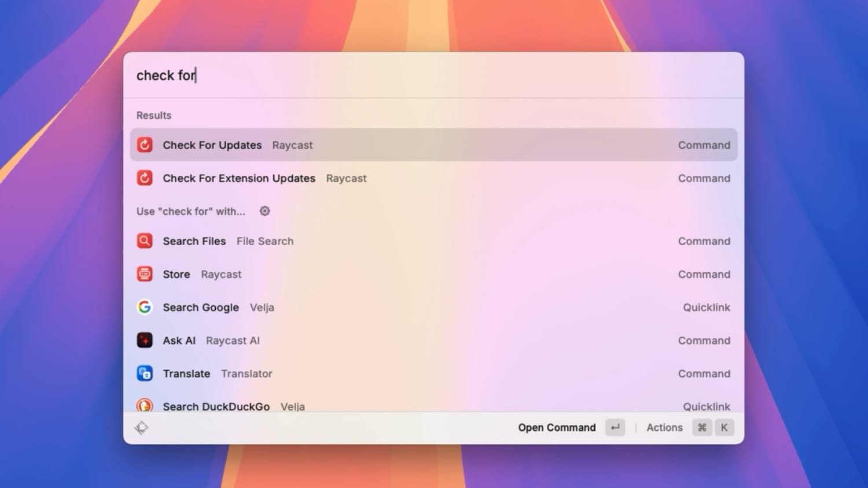Image resolution: width=868 pixels, height=488 pixels.
Task: Click the K key badge
Action: 724,427
